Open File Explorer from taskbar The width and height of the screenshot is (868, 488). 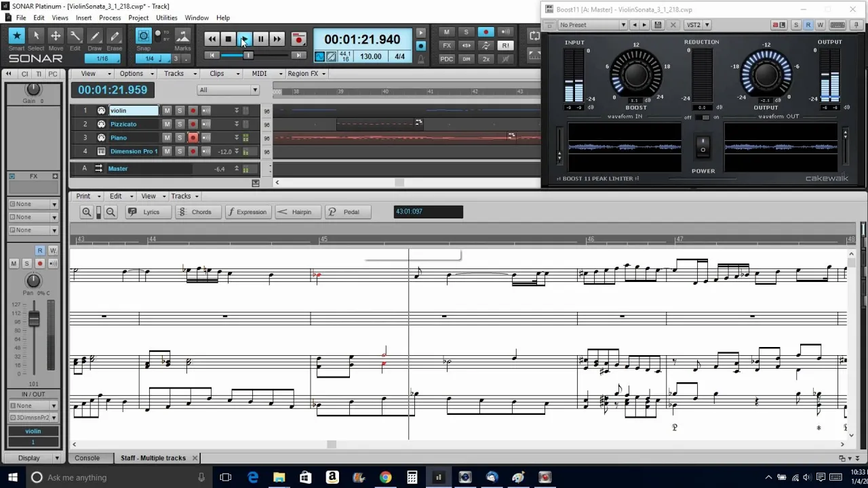click(279, 477)
